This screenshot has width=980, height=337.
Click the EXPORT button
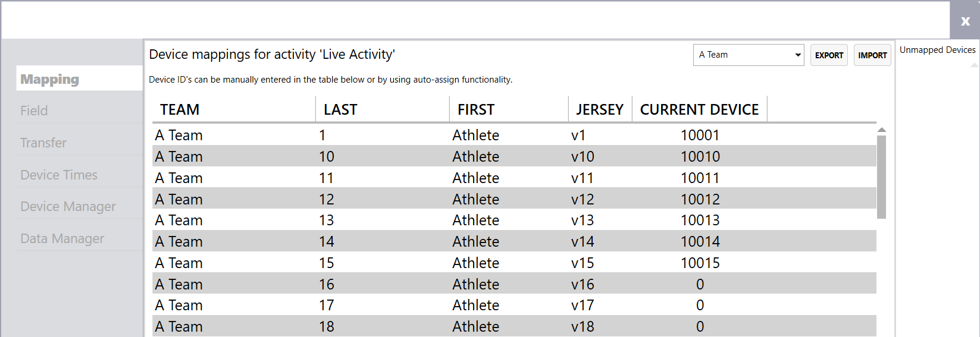tap(829, 55)
